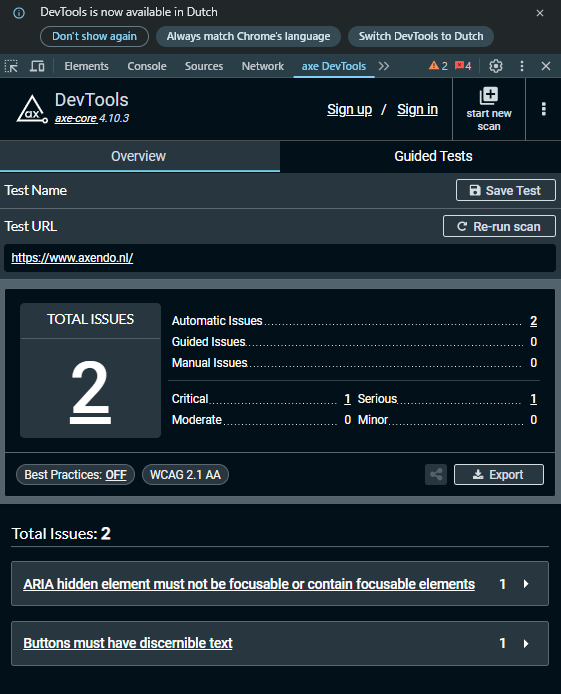Click the Guided Issues row

tap(354, 342)
